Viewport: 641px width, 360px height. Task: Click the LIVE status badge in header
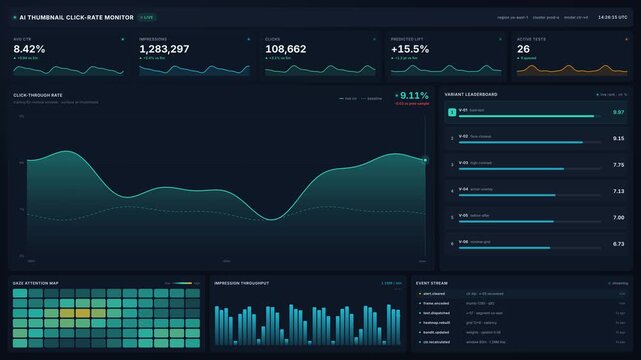point(146,18)
